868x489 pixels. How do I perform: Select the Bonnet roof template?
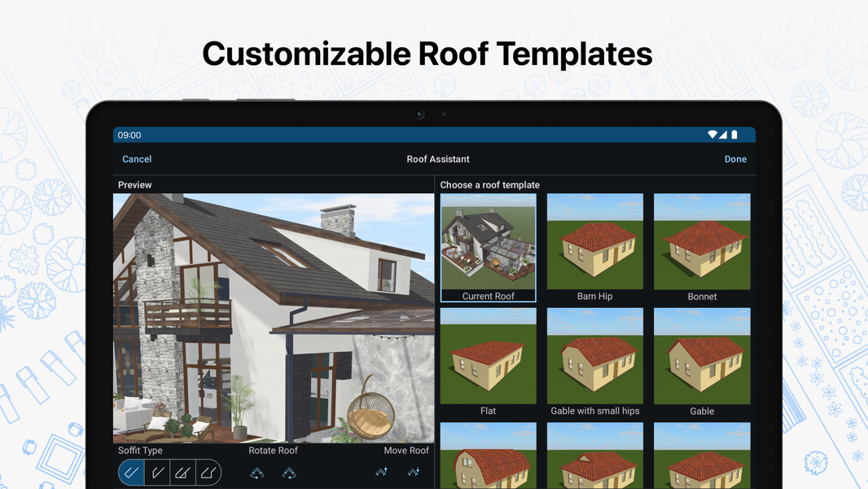click(702, 248)
